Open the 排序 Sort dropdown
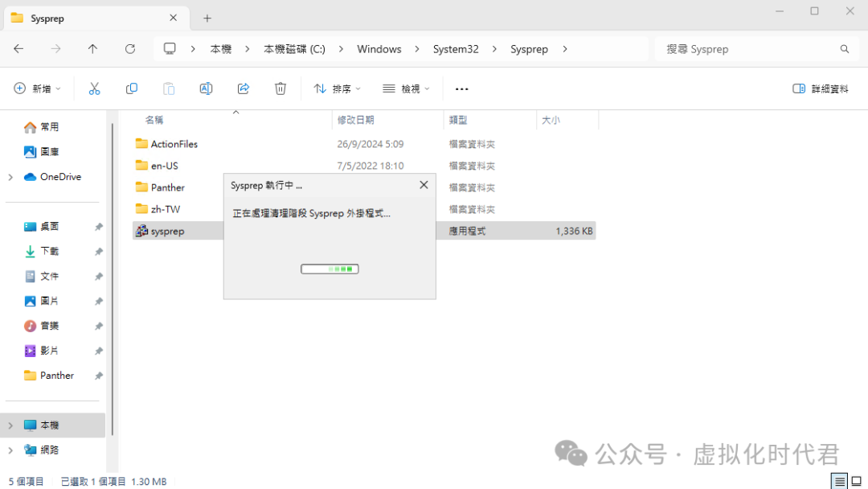 (x=337, y=88)
